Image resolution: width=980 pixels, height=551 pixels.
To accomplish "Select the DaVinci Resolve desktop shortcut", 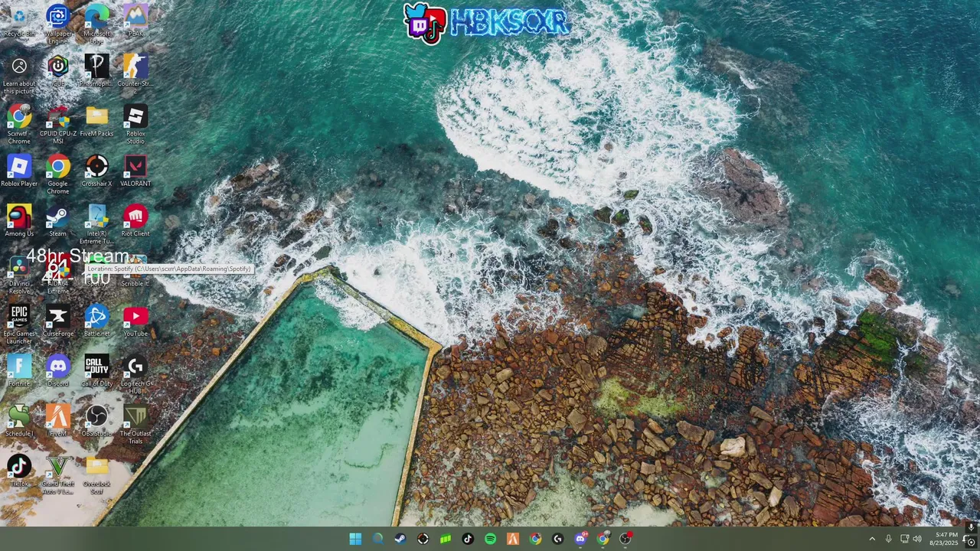I will 19,274.
